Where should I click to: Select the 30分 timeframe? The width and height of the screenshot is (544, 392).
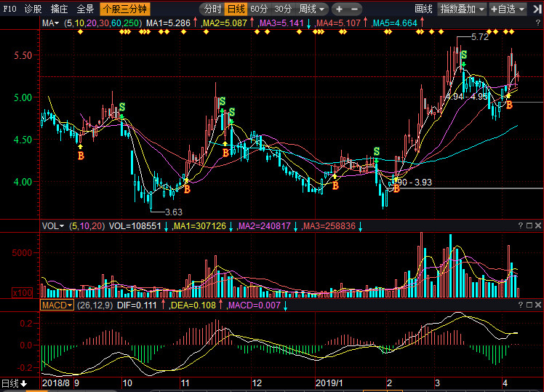[x=283, y=9]
